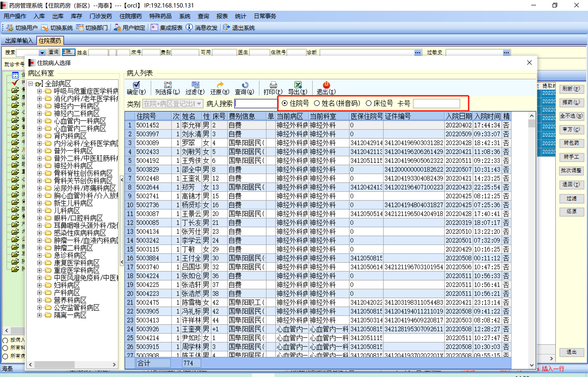Collapse the 全部病区 root node
The height and width of the screenshot is (377, 588).
(31, 84)
